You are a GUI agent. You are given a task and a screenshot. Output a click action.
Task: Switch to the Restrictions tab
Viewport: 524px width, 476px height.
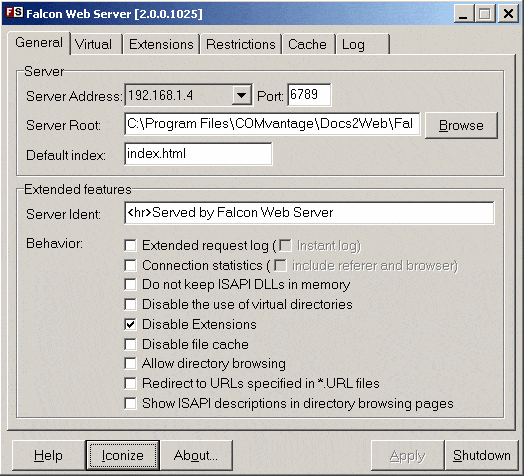tap(241, 44)
